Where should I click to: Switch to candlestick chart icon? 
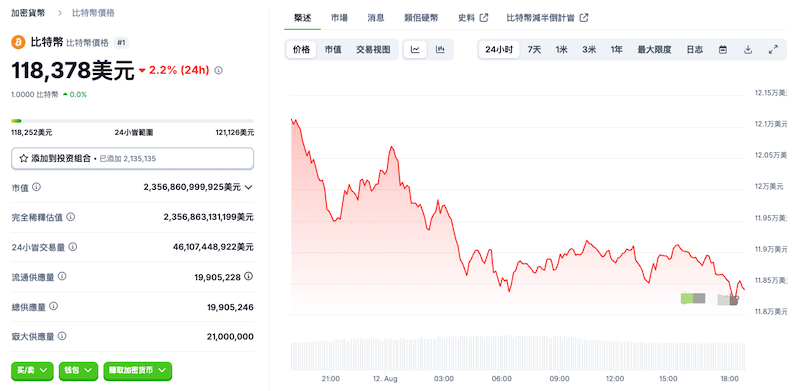tap(440, 50)
